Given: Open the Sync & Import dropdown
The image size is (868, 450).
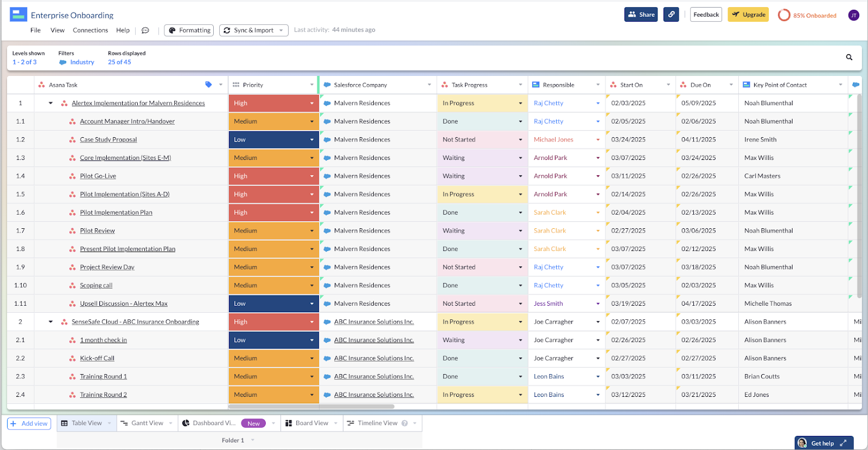Looking at the screenshot, I should tap(254, 30).
